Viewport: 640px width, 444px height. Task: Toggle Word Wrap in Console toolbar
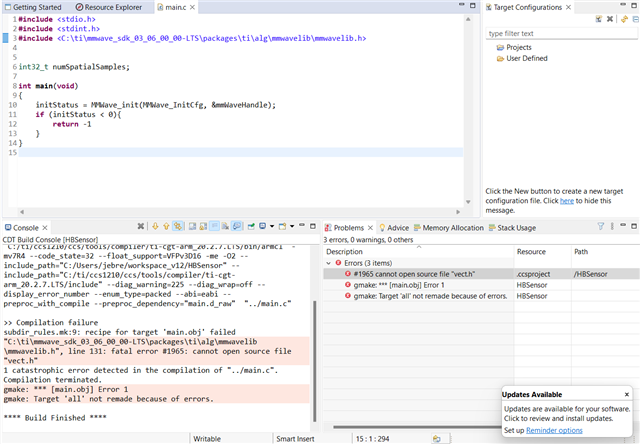point(214,226)
